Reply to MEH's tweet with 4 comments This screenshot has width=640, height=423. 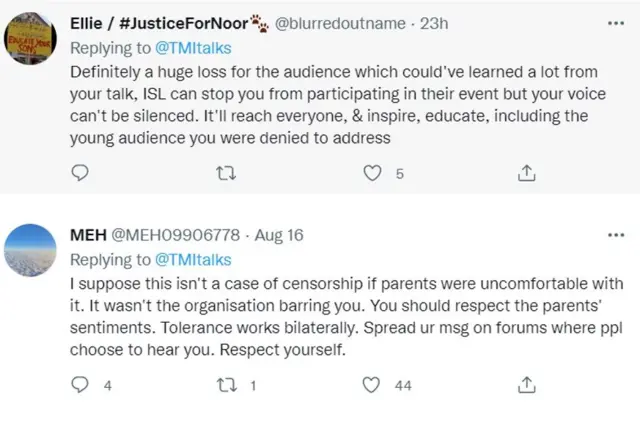click(83, 385)
